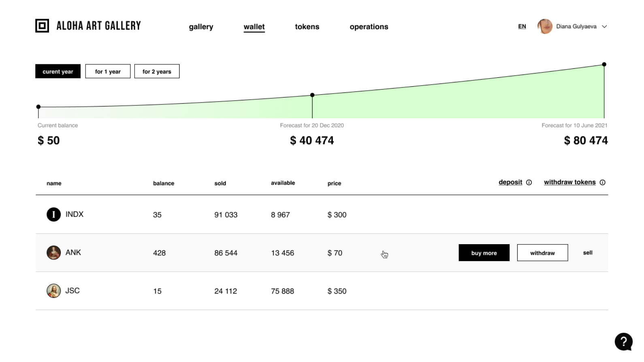Click the price column header

pyautogui.click(x=334, y=183)
